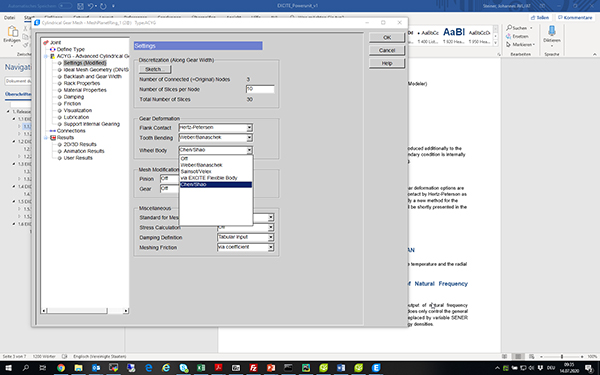Confirm dialog with OK button
Screen dimensions: 600x375
pos(387,38)
